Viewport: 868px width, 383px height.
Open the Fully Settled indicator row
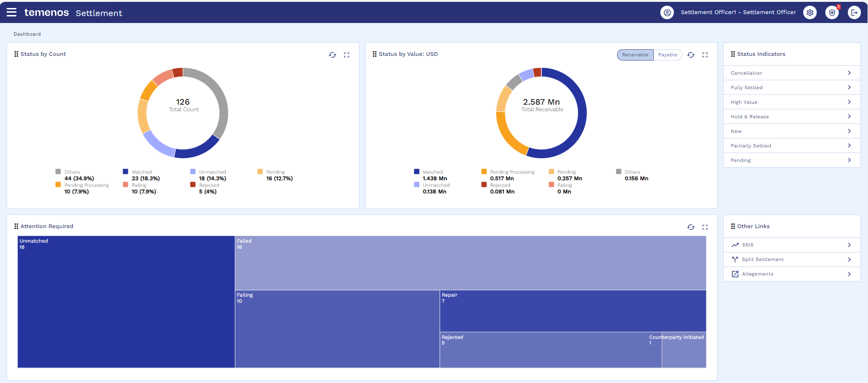tap(792, 87)
